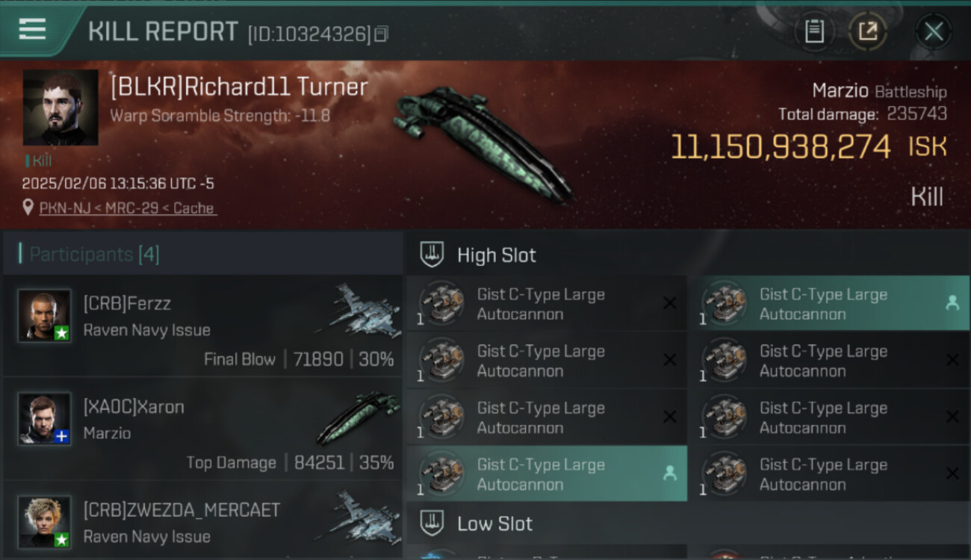
Task: Select [CRB]ZWEZDA_MERCAET participant row
Action: click(202, 520)
